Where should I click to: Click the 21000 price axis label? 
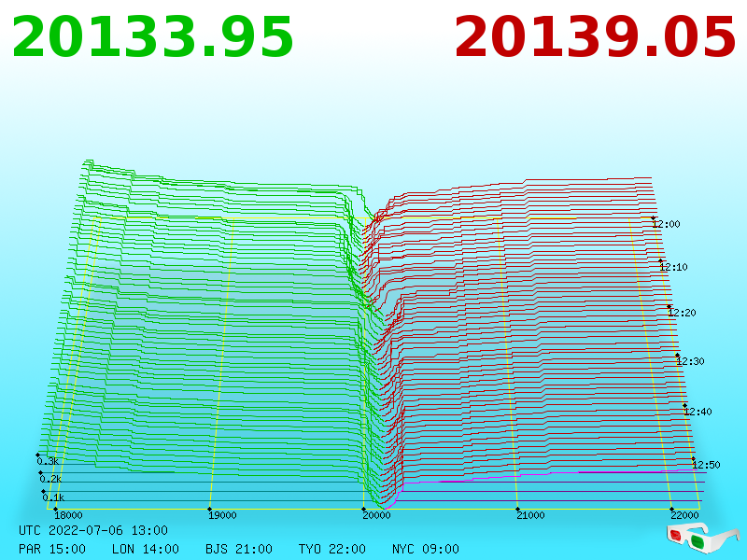(x=530, y=515)
